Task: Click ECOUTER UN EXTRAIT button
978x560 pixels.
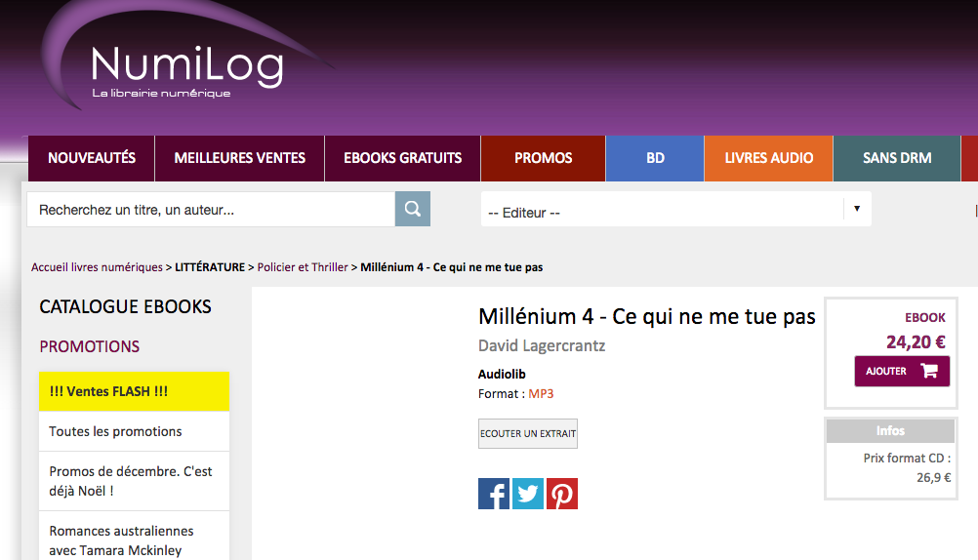Action: point(528,433)
